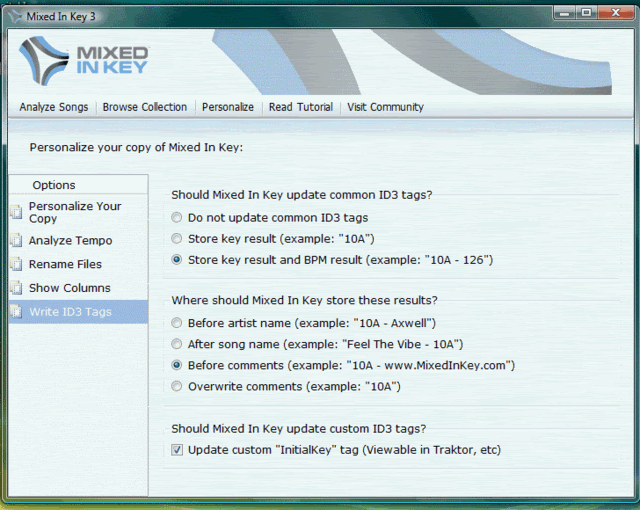Maximize the Mixed In Key 3 window
Viewport: 640px width, 510px height.
pos(587,13)
